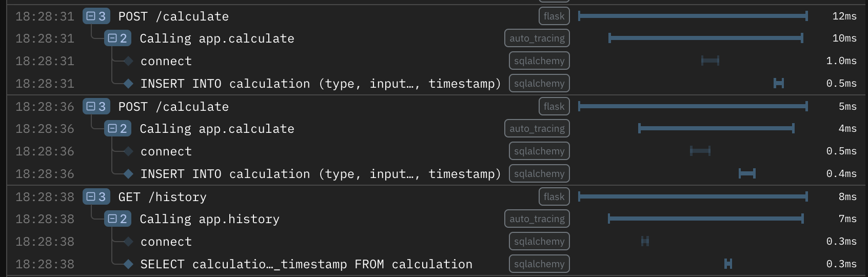868x277 pixels.
Task: Click timeline marker of the 1.0ms connect span
Action: (710, 61)
